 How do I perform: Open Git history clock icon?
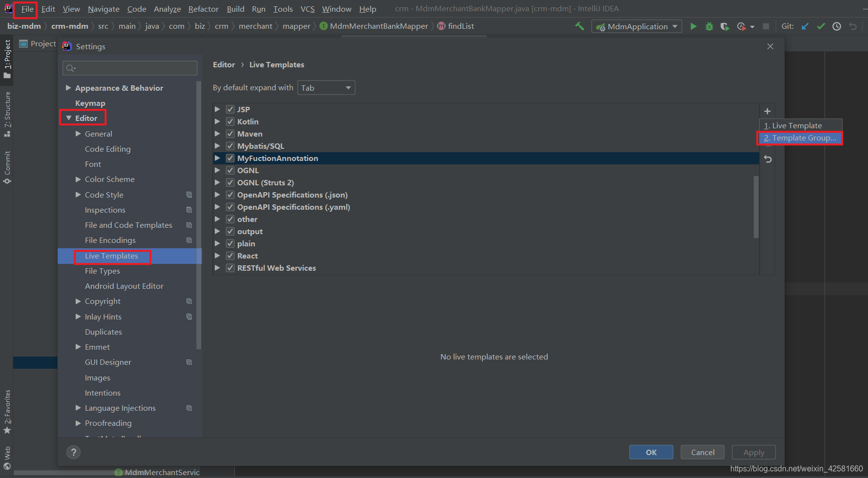(x=837, y=26)
